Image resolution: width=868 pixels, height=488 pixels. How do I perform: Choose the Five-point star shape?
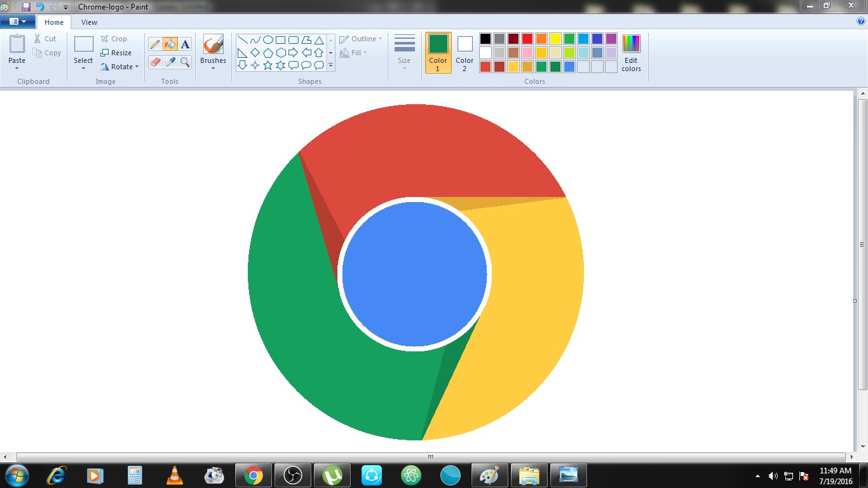tap(268, 65)
